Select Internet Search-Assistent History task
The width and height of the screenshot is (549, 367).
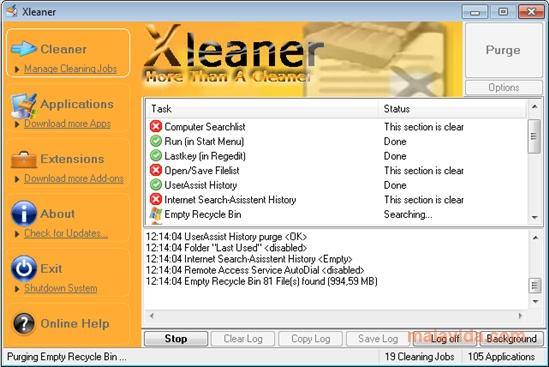click(x=336, y=199)
